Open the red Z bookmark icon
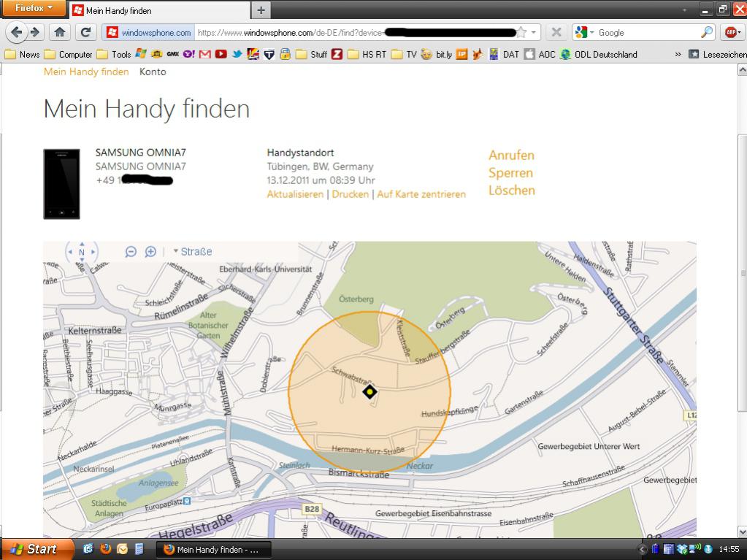747x560 pixels. (337, 54)
